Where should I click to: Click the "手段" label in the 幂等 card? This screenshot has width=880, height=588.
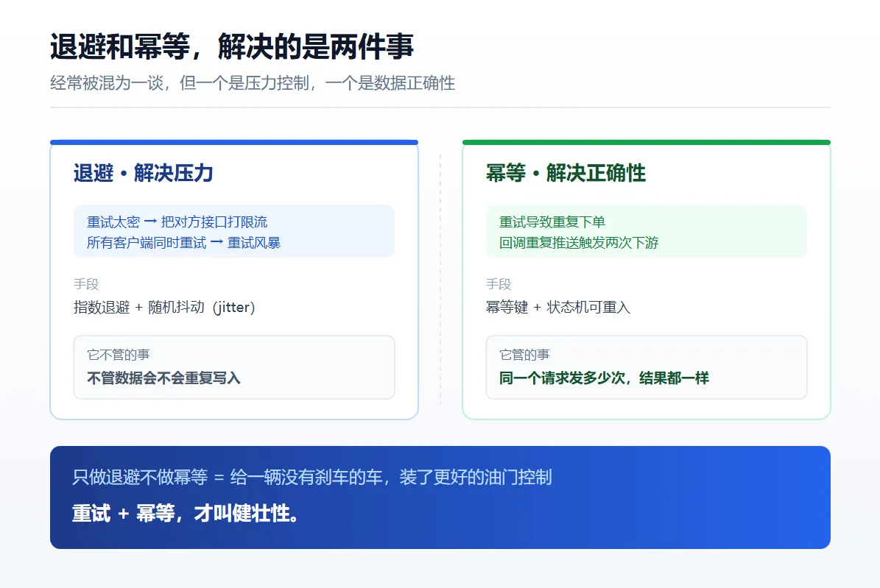click(x=499, y=285)
